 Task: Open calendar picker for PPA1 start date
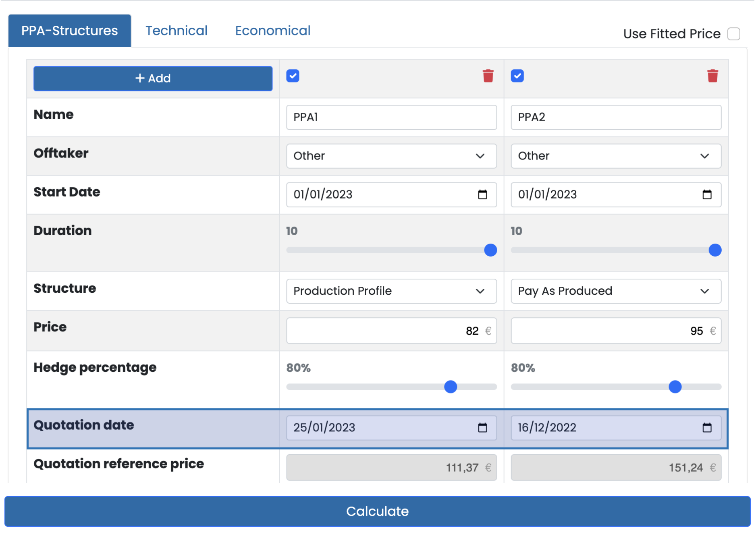(x=482, y=195)
